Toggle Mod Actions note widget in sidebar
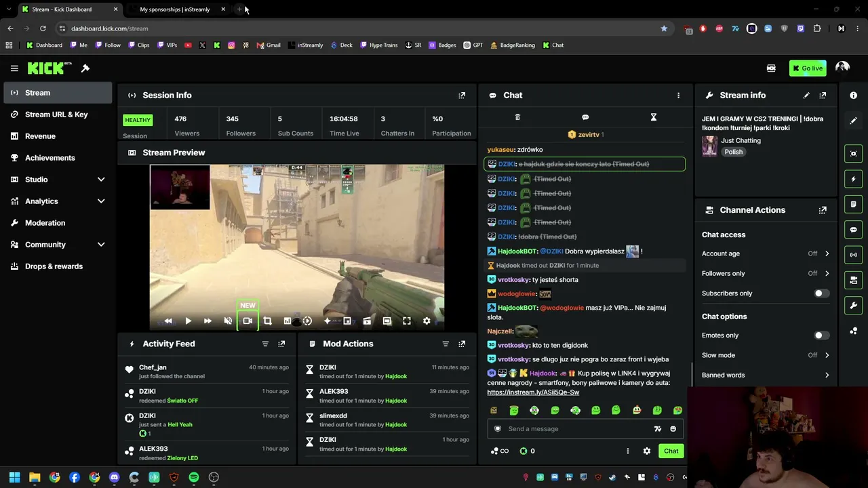The image size is (868, 488). (x=853, y=204)
